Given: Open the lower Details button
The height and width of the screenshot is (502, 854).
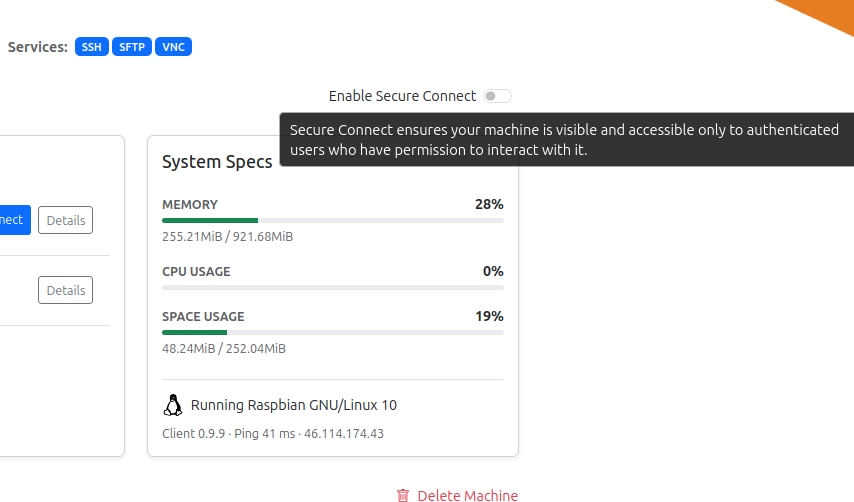Looking at the screenshot, I should (x=65, y=290).
